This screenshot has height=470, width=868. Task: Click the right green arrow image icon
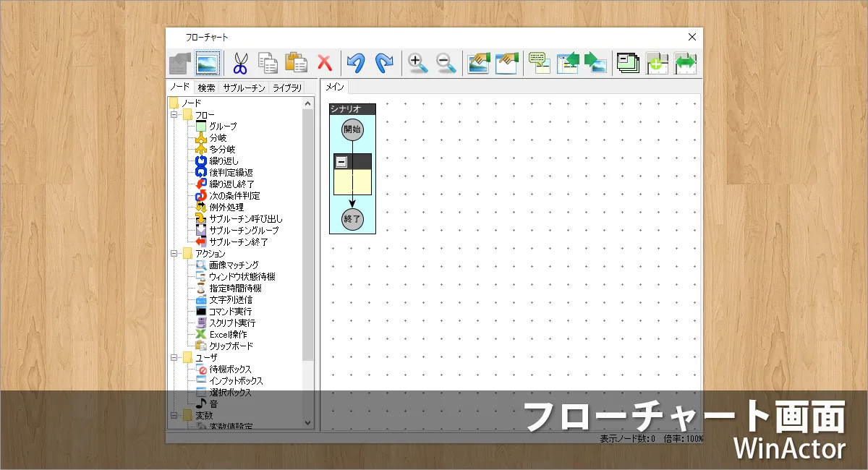coord(595,63)
